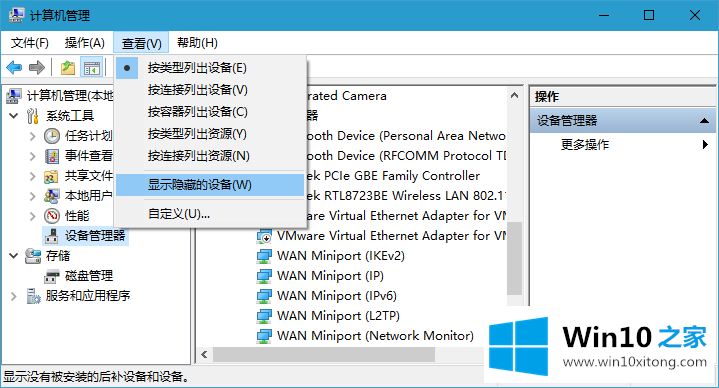Click the Task Scheduler (任务计划) clock icon
The height and width of the screenshot is (388, 719).
point(52,136)
